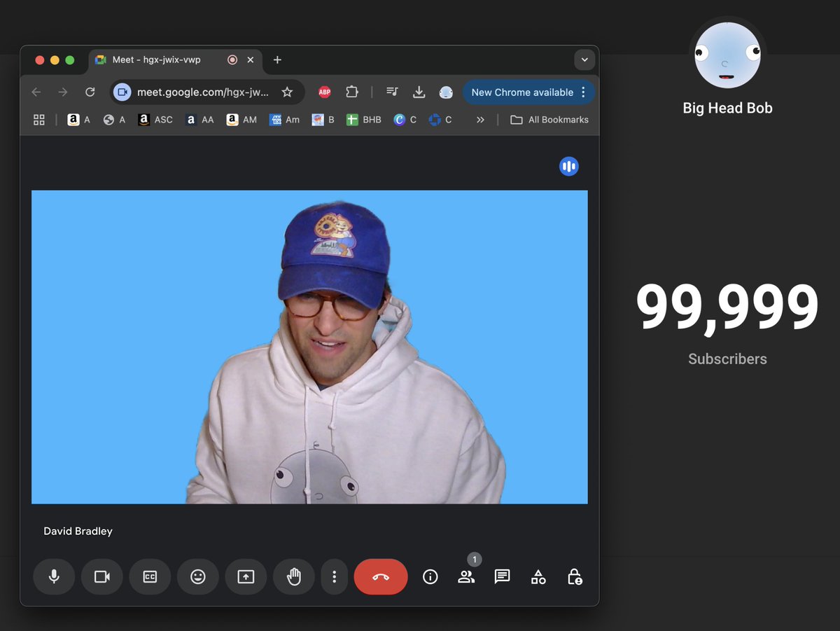Enable closed captions
The image size is (840, 631).
click(x=150, y=576)
